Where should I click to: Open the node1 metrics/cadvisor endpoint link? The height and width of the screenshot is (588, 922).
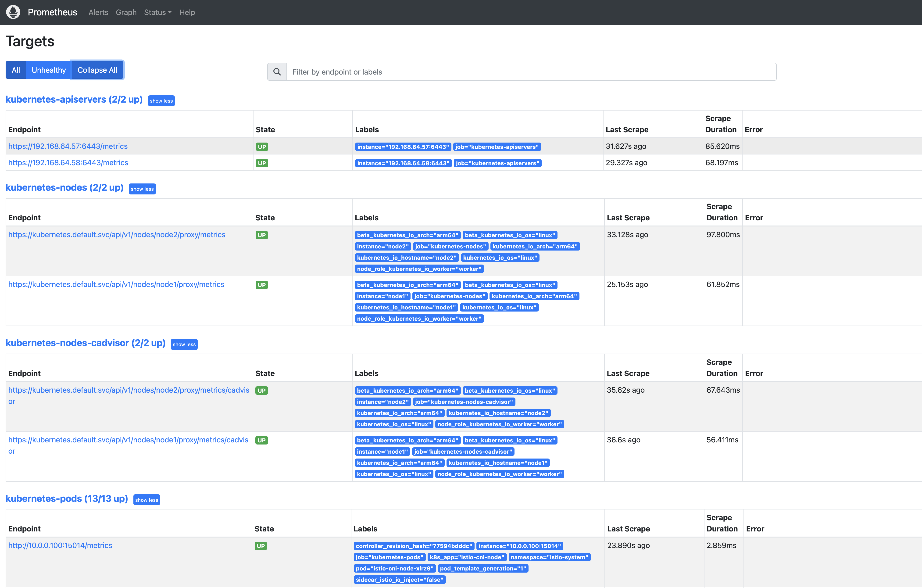128,445
